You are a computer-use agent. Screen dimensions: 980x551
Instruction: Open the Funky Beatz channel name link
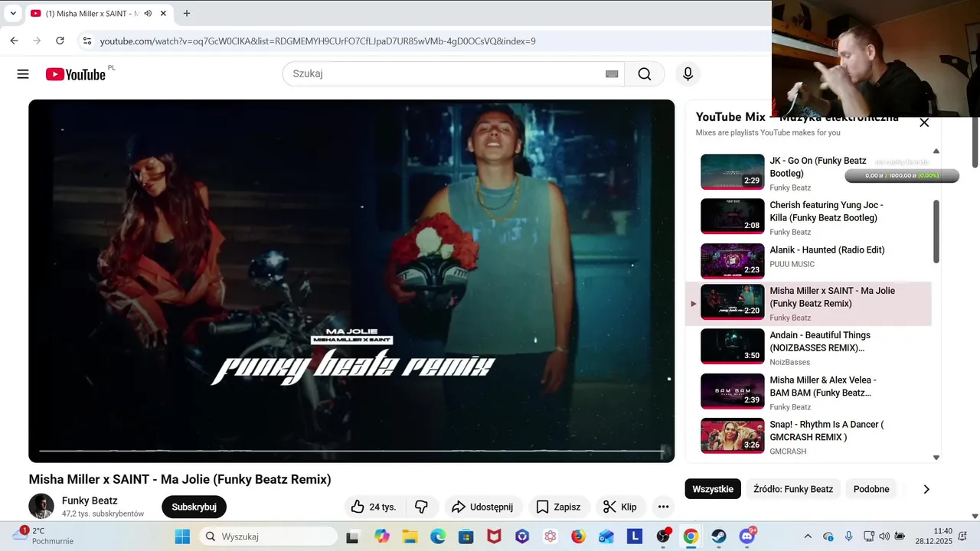(x=90, y=500)
